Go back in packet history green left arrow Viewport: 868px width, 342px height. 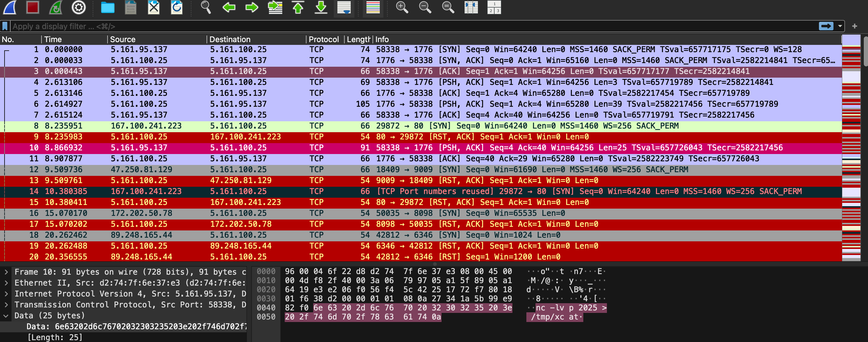point(229,7)
